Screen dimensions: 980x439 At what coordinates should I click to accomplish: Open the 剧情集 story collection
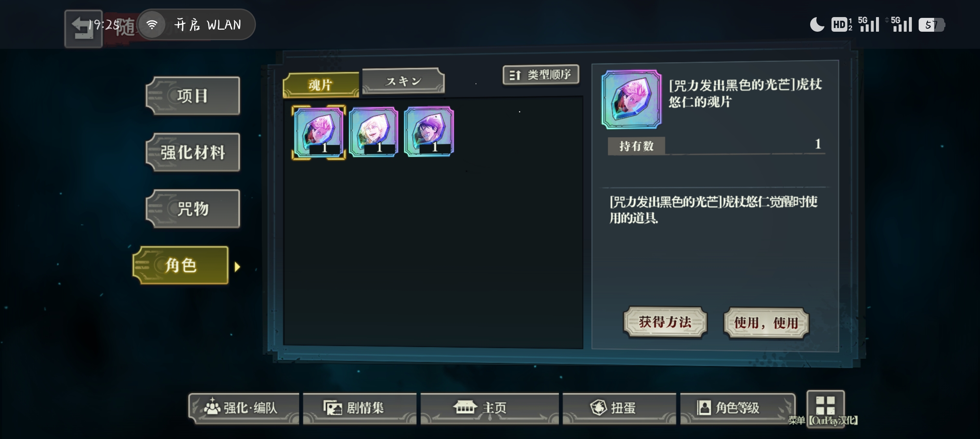point(360,408)
